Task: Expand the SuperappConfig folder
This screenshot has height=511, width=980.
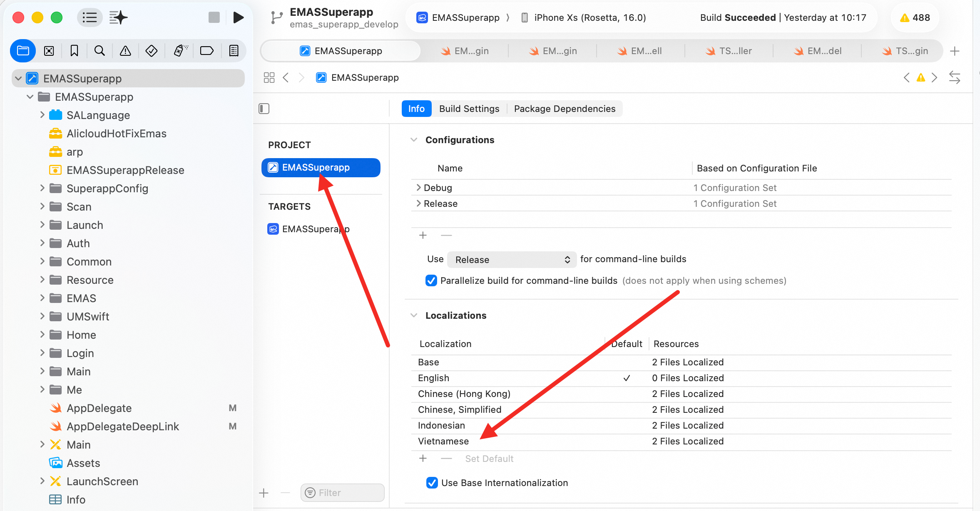Action: pyautogui.click(x=42, y=188)
